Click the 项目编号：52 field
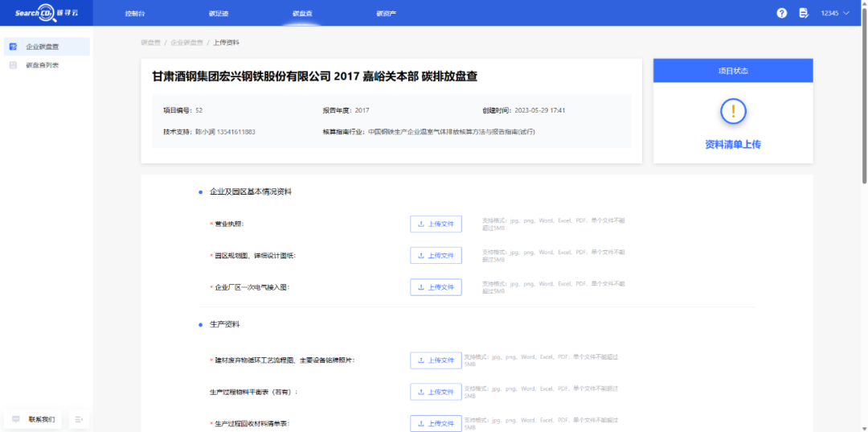This screenshot has width=868, height=432. tap(182, 110)
